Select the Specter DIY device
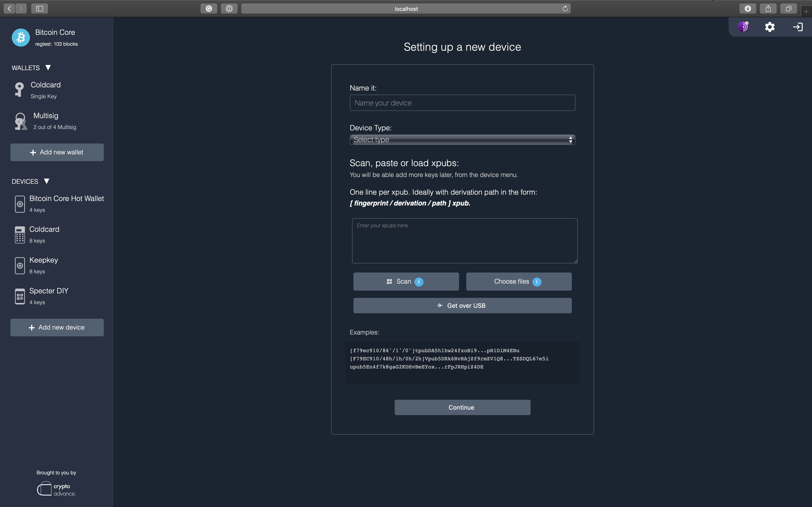The height and width of the screenshot is (507, 812). [49, 296]
